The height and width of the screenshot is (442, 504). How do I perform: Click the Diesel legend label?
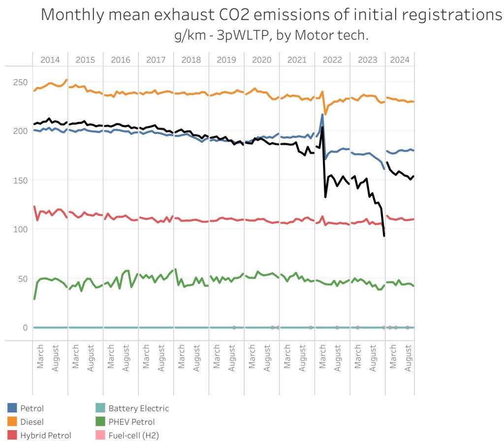click(x=32, y=422)
